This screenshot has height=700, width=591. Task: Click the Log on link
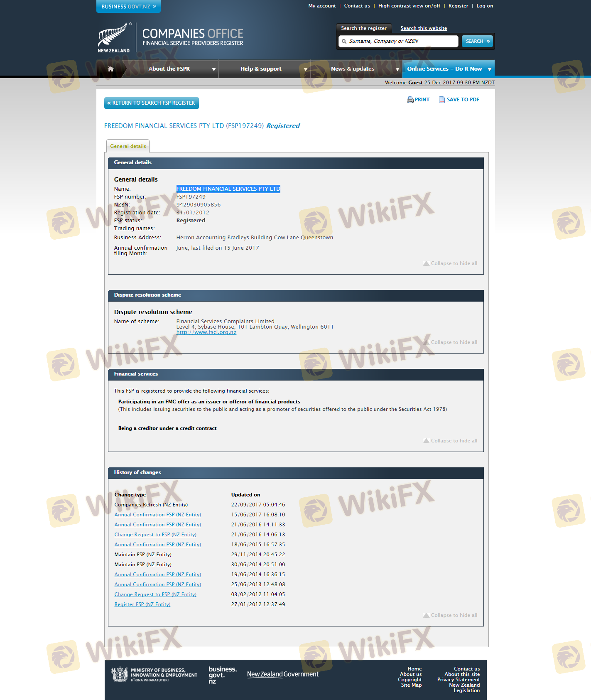[x=485, y=6]
